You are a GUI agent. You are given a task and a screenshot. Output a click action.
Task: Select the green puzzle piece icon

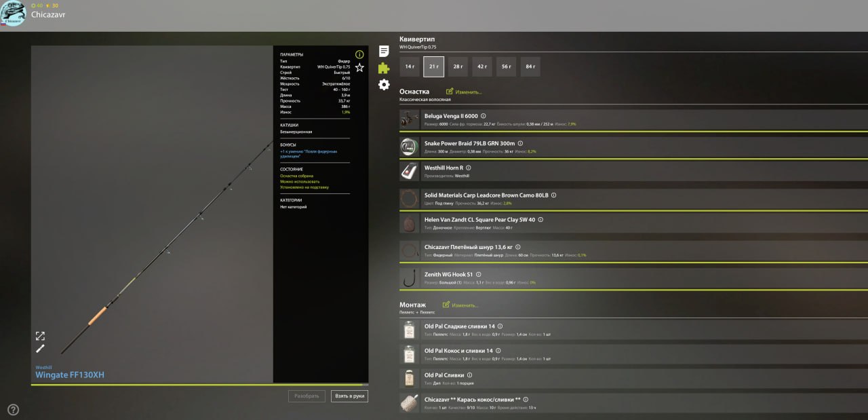[384, 68]
